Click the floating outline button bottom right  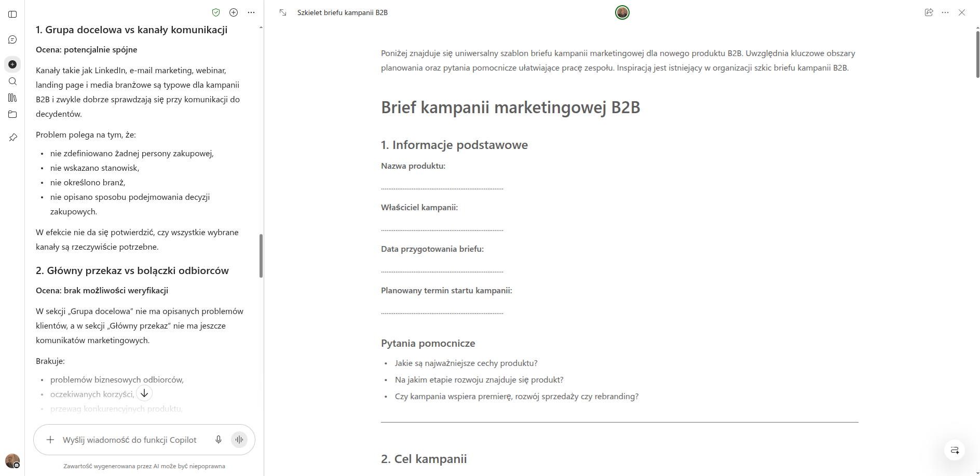coord(955,450)
